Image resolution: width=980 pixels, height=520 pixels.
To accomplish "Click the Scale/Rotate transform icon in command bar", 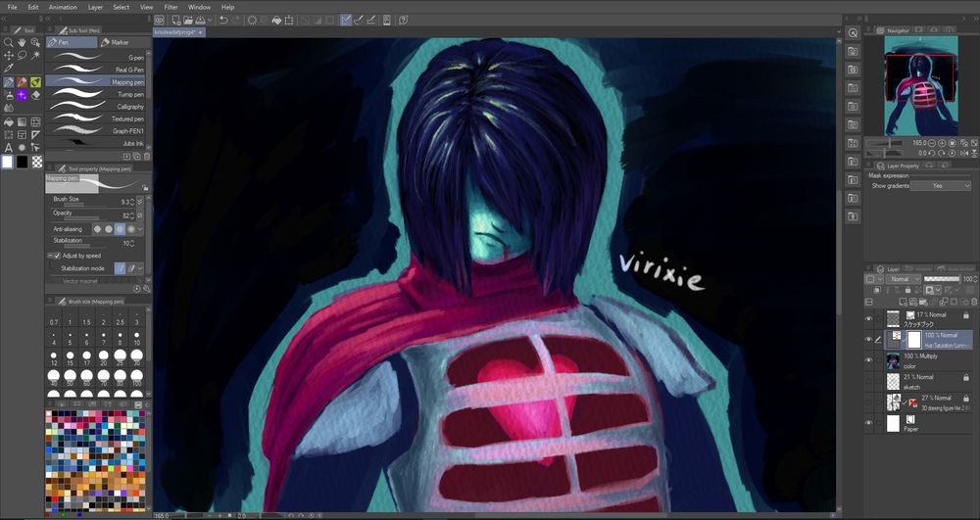I will [x=289, y=21].
